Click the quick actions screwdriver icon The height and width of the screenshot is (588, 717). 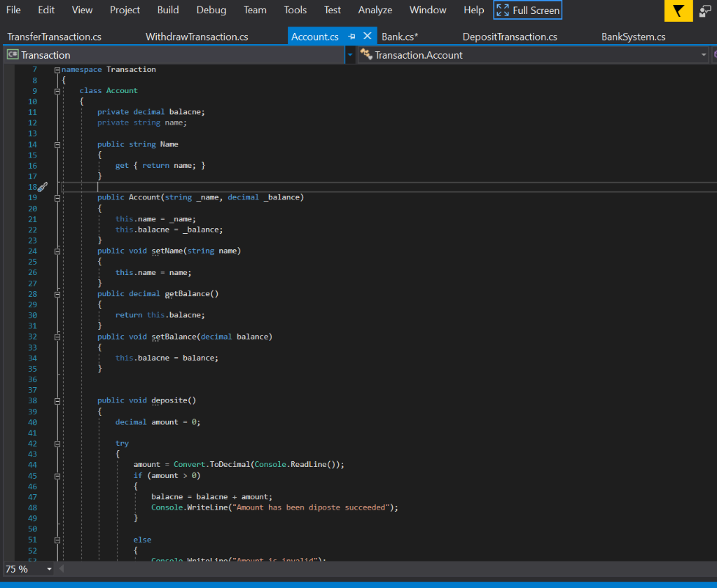pos(43,187)
